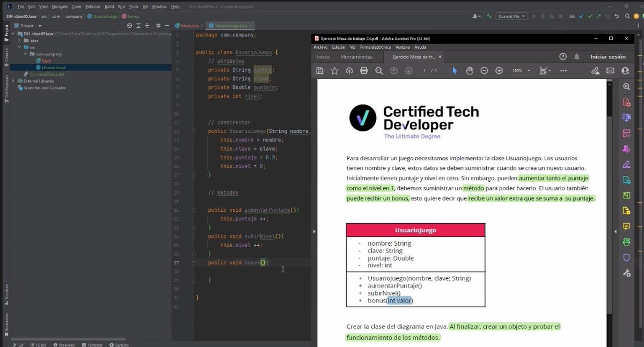Click Acrobat help question mark icon
The image size is (644, 347).
click(x=563, y=57)
